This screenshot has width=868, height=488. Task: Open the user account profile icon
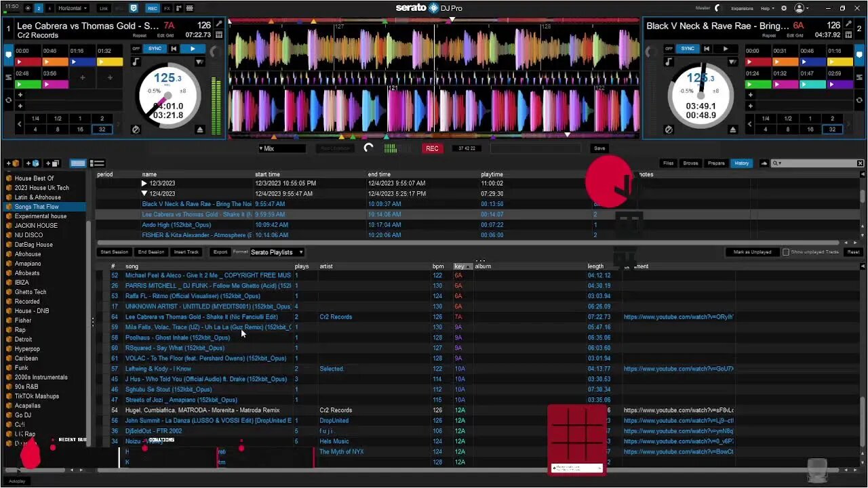pos(800,8)
